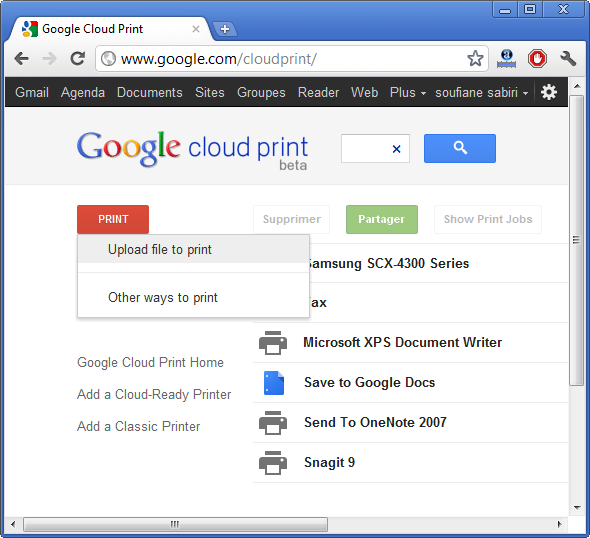Click the vertical scrollbar thumb
Image resolution: width=590 pixels, height=538 pixels.
click(x=576, y=241)
